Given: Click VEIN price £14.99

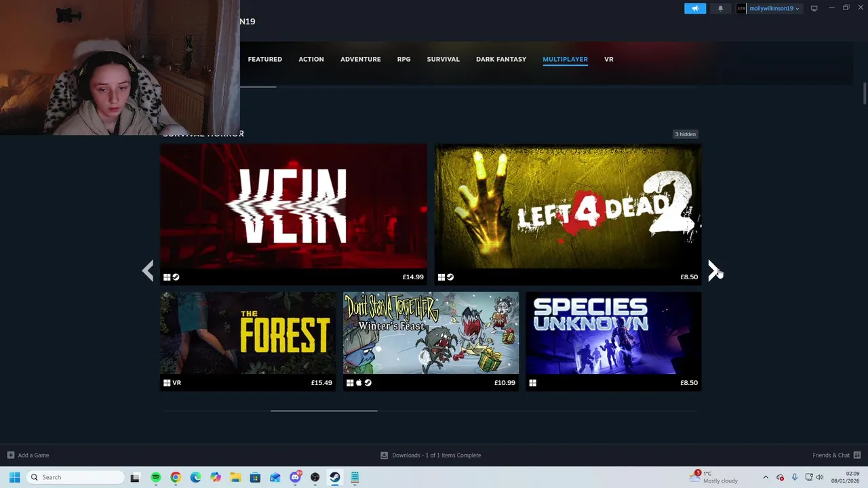Looking at the screenshot, I should point(413,277).
